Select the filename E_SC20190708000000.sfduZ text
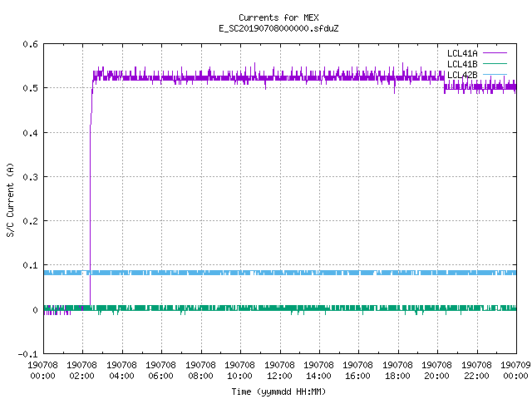 (x=278, y=28)
